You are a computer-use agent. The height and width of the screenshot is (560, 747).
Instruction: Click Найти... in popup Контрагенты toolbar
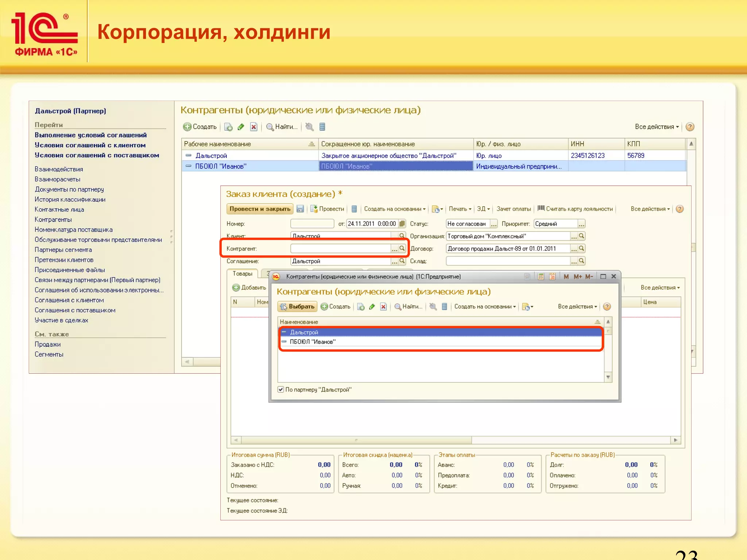[x=408, y=307]
